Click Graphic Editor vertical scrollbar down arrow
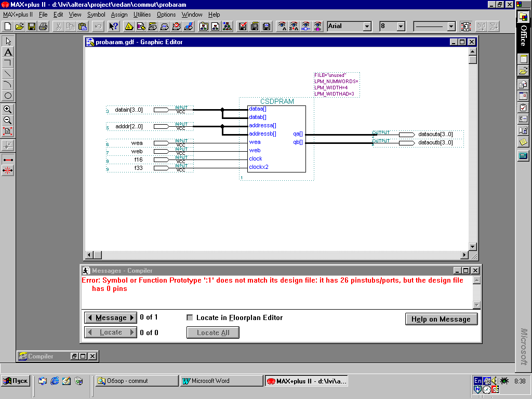 [x=472, y=247]
